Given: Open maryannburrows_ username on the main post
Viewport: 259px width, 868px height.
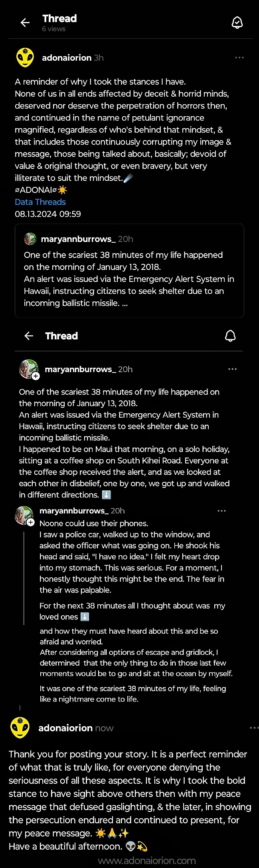Looking at the screenshot, I should coord(80,369).
